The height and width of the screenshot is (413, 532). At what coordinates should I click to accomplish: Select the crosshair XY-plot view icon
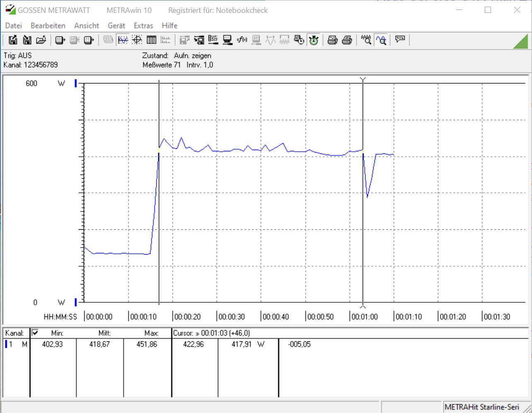[x=137, y=40]
